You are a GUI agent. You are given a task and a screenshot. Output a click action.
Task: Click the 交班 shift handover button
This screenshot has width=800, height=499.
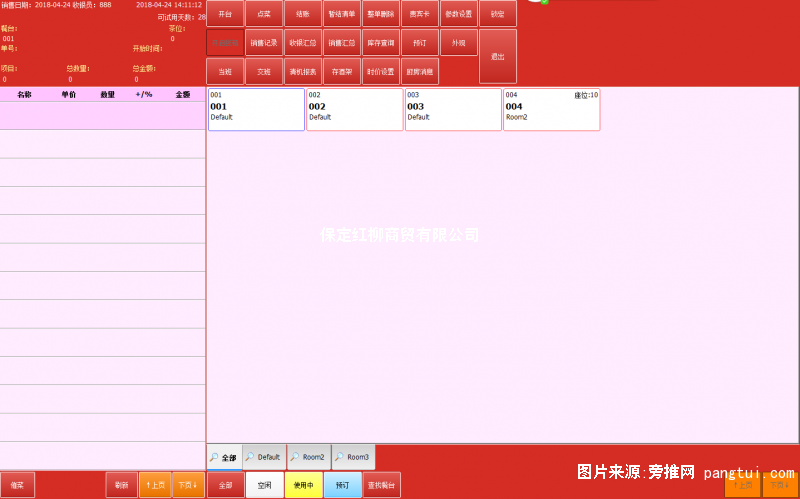(264, 71)
